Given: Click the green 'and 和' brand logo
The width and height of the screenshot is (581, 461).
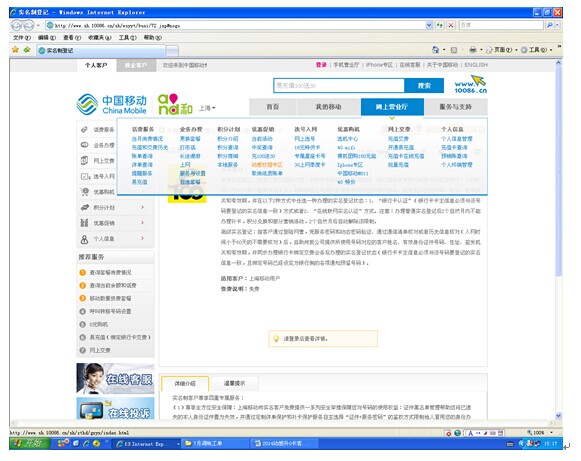Looking at the screenshot, I should (175, 104).
